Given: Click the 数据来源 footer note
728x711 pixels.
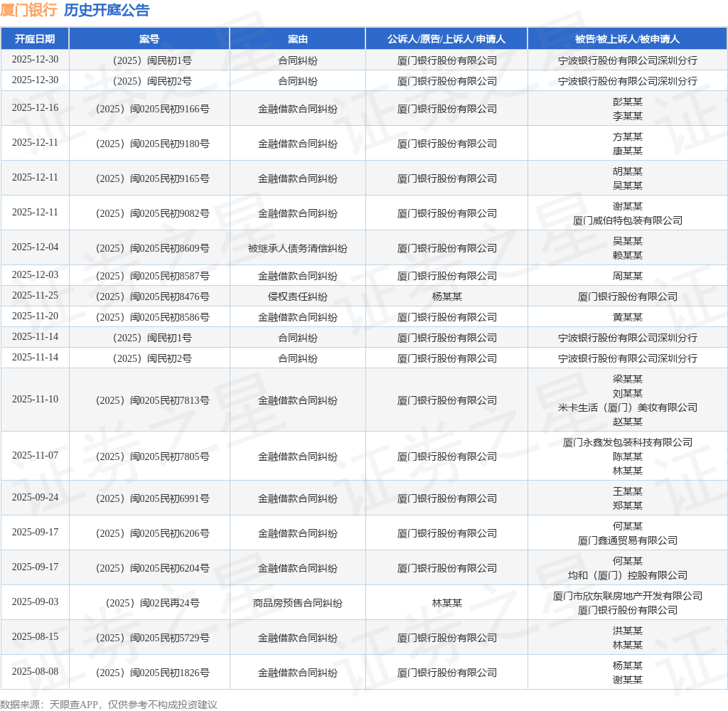Looking at the screenshot, I should tap(109, 704).
